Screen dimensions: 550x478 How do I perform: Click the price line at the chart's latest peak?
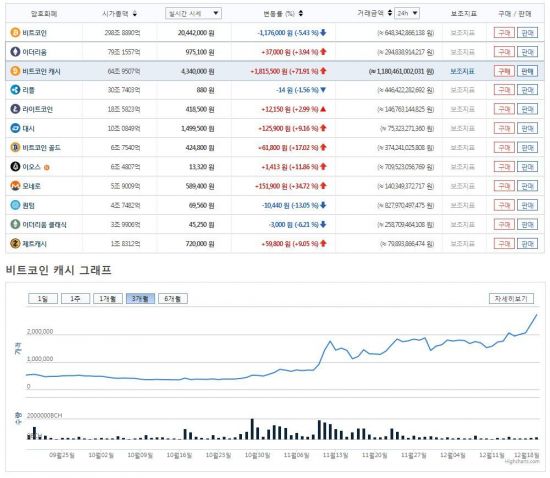tap(536, 315)
